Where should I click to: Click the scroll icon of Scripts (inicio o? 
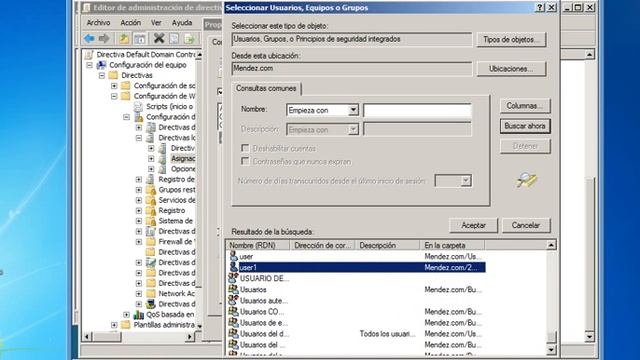[138, 107]
